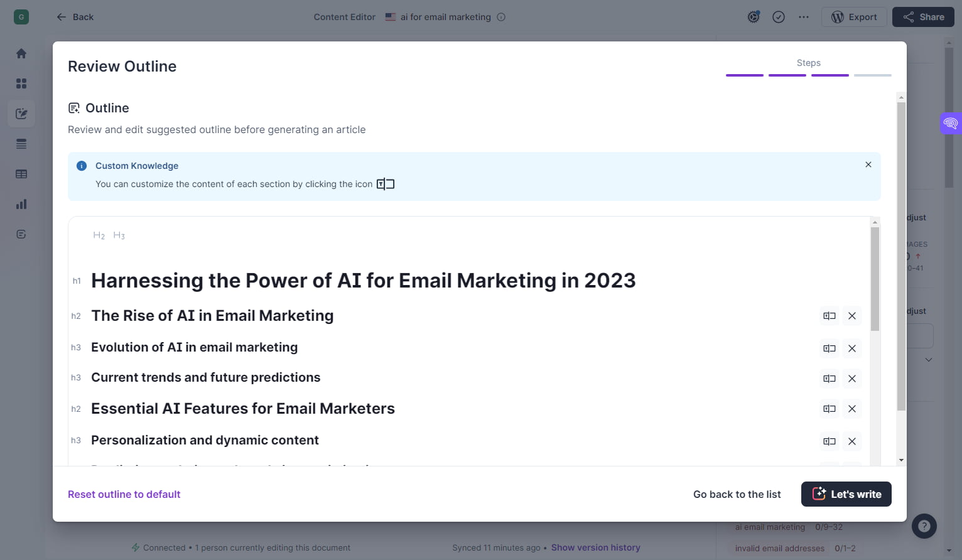Click the database icon at sidebar bottom

21,234
